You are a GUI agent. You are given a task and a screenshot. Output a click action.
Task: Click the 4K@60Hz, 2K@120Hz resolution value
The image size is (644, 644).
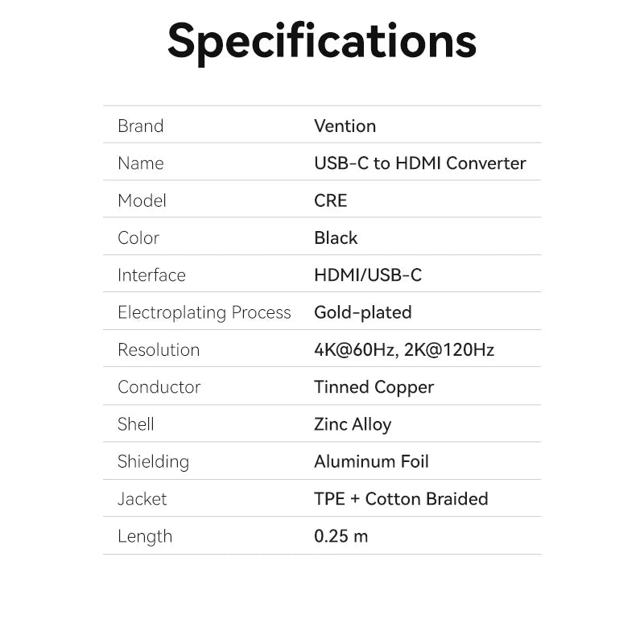tap(403, 349)
